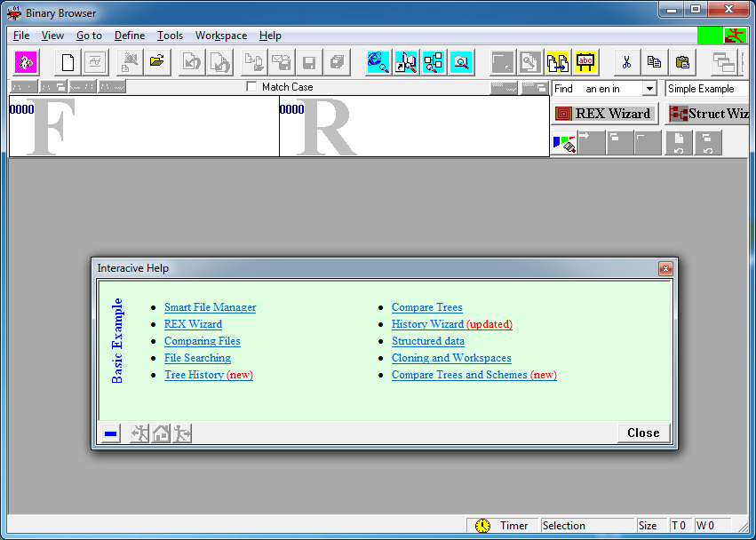This screenshot has width=756, height=540.
Task: Open the View menu
Action: pyautogui.click(x=52, y=36)
